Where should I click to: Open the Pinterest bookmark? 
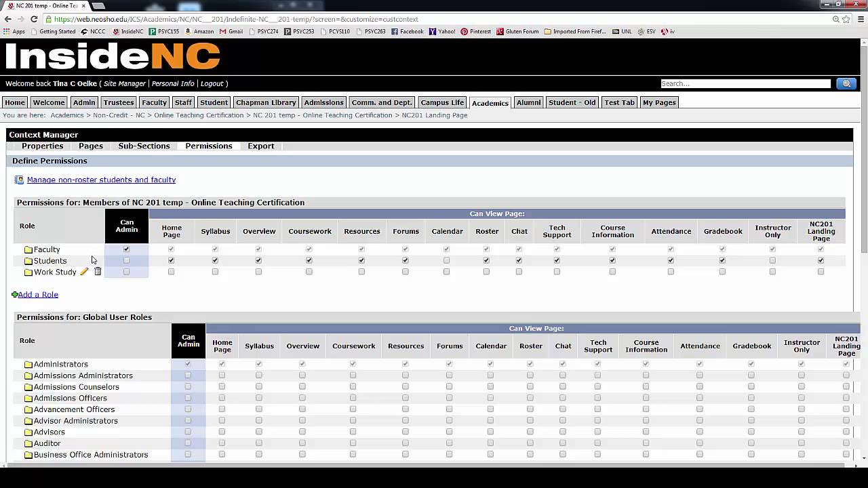coord(475,31)
